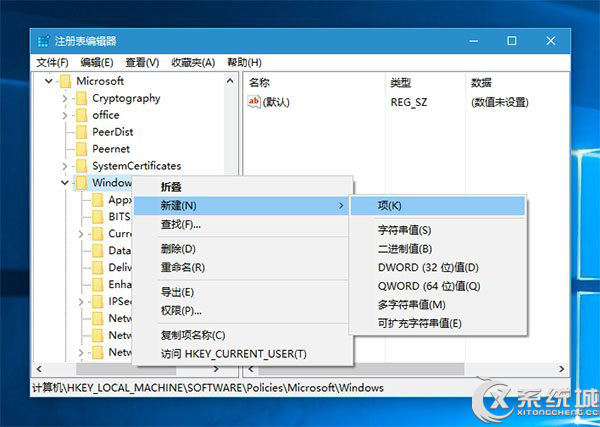Open the 文件(F) menu
Image resolution: width=600 pixels, height=427 pixels.
[52, 62]
